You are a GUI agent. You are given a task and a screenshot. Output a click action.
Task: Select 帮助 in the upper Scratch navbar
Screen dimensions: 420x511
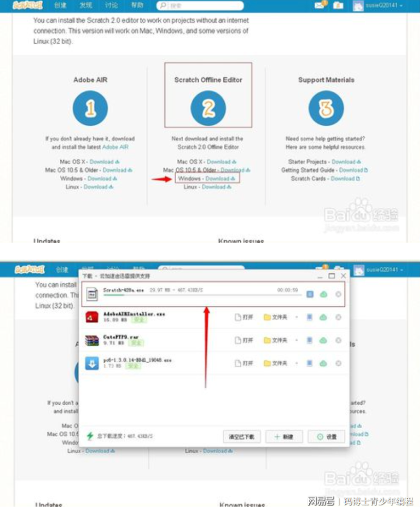coord(137,5)
